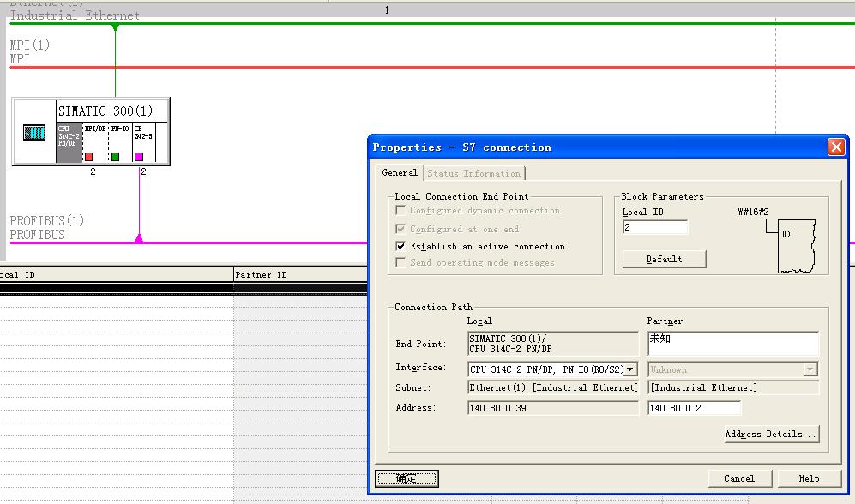Confirm with the 确定 button

pos(406,478)
